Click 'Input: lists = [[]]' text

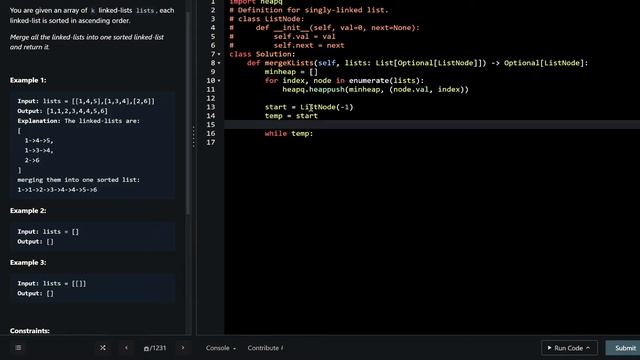[x=52, y=284]
